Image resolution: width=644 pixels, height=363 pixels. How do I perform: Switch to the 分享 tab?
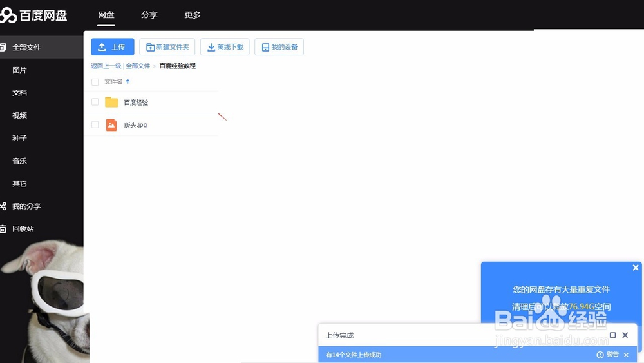point(149,15)
